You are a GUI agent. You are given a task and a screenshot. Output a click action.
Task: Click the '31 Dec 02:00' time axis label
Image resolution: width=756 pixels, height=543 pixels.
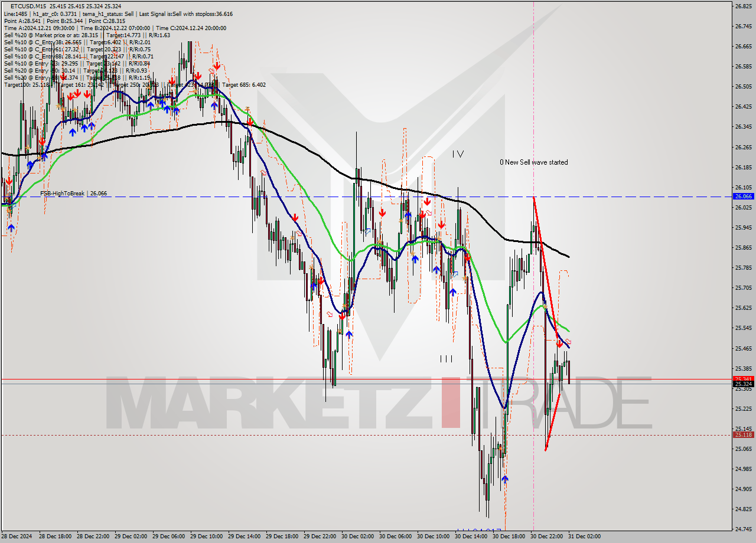[584, 537]
